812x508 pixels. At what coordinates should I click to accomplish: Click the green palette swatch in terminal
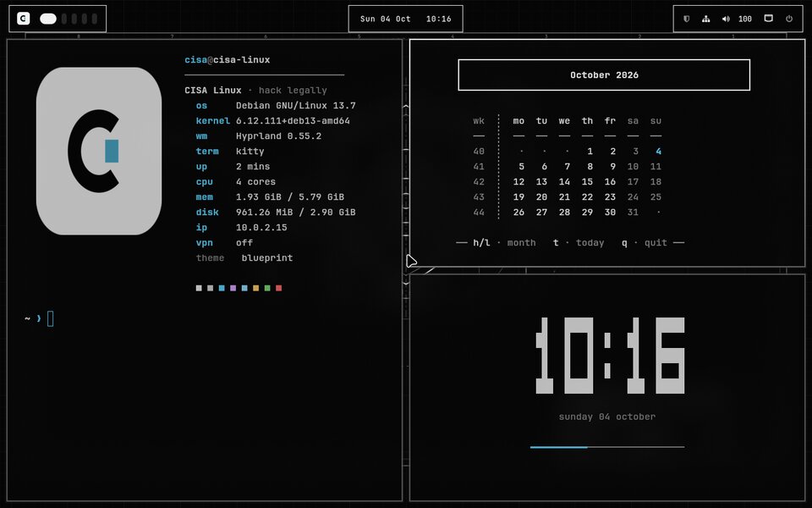click(267, 288)
